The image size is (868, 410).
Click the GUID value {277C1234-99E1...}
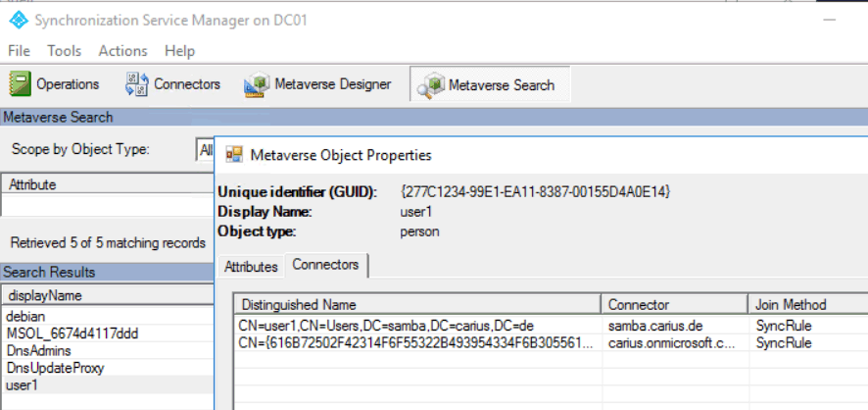[535, 192]
